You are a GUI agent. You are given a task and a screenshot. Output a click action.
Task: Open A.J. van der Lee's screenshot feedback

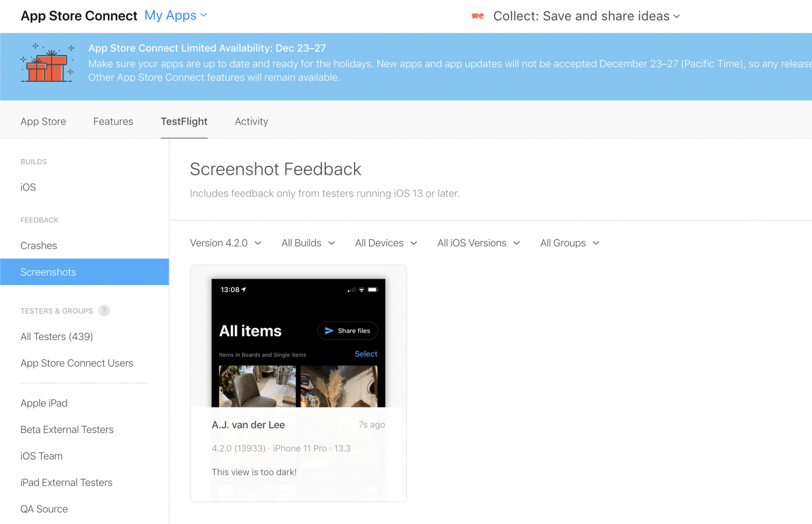coord(298,382)
